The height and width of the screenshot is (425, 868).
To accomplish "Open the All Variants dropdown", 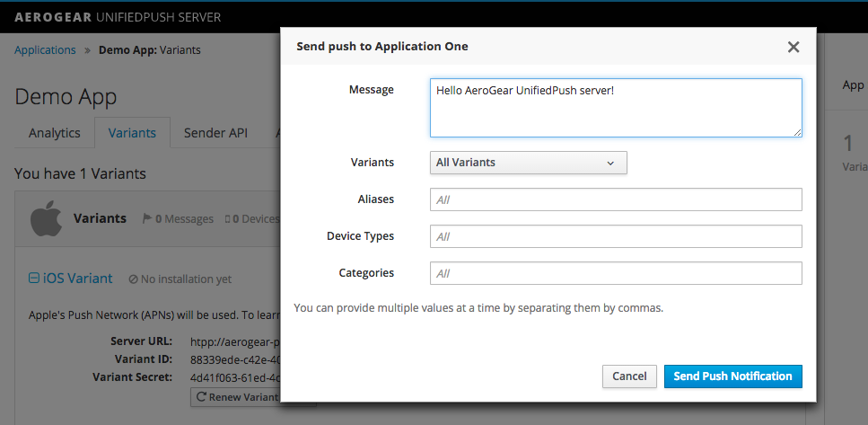I will point(528,163).
